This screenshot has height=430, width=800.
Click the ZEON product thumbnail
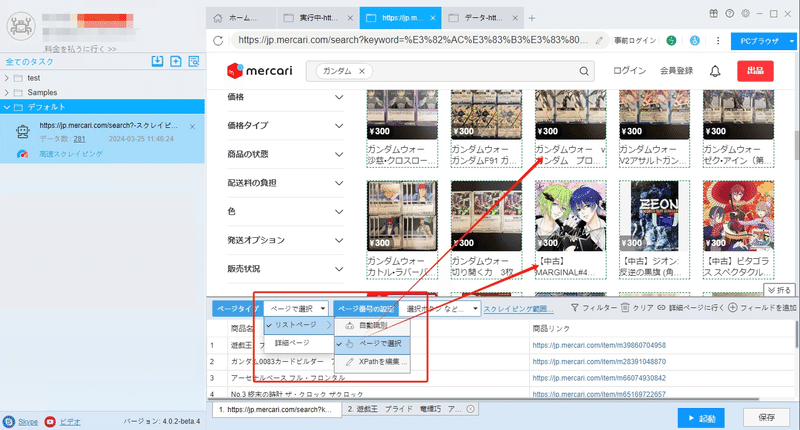(x=654, y=215)
